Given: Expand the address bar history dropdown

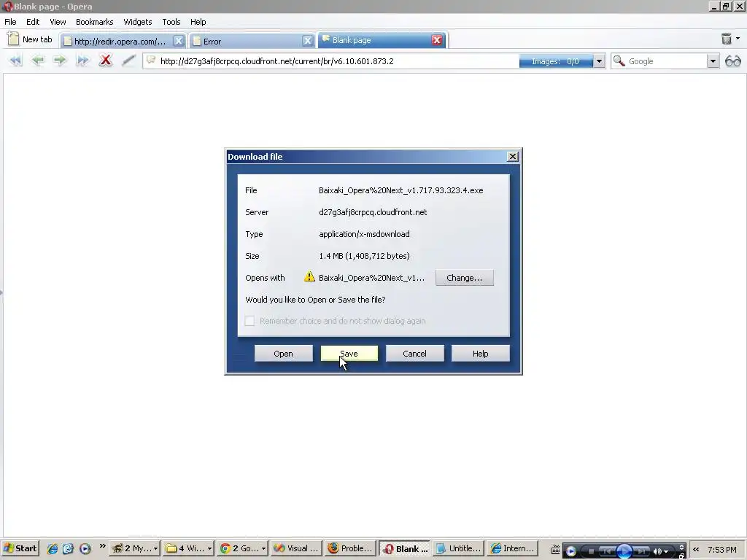Looking at the screenshot, I should 599,61.
